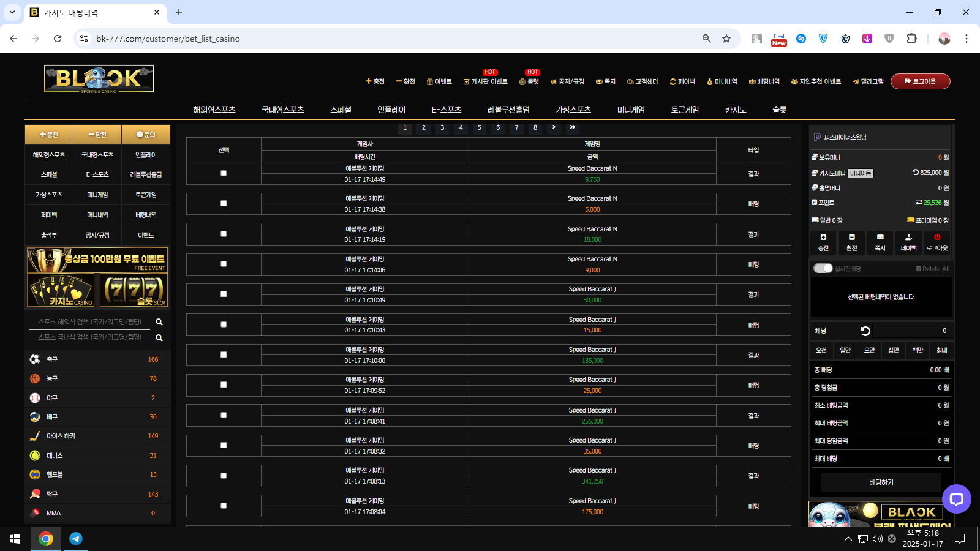Refresh casino money balance icon
Screen dimensions: 980x551
point(915,173)
